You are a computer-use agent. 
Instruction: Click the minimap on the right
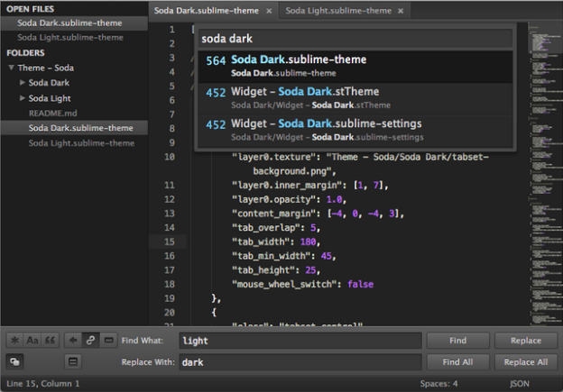click(x=545, y=174)
